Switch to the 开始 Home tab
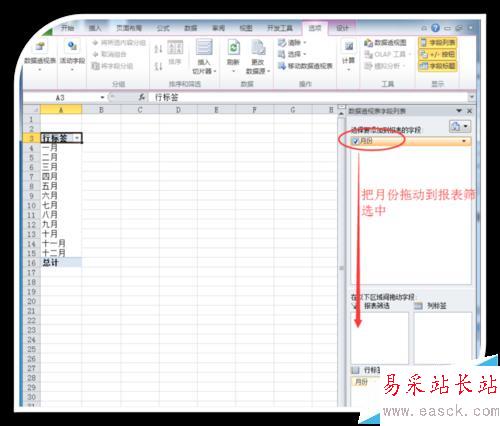Viewport: 500px width, 426px height. 67,28
